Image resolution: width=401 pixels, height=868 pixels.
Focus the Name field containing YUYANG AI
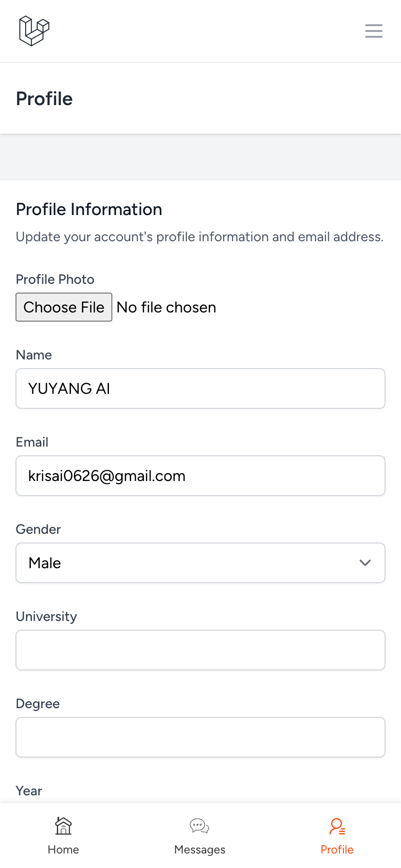click(200, 388)
